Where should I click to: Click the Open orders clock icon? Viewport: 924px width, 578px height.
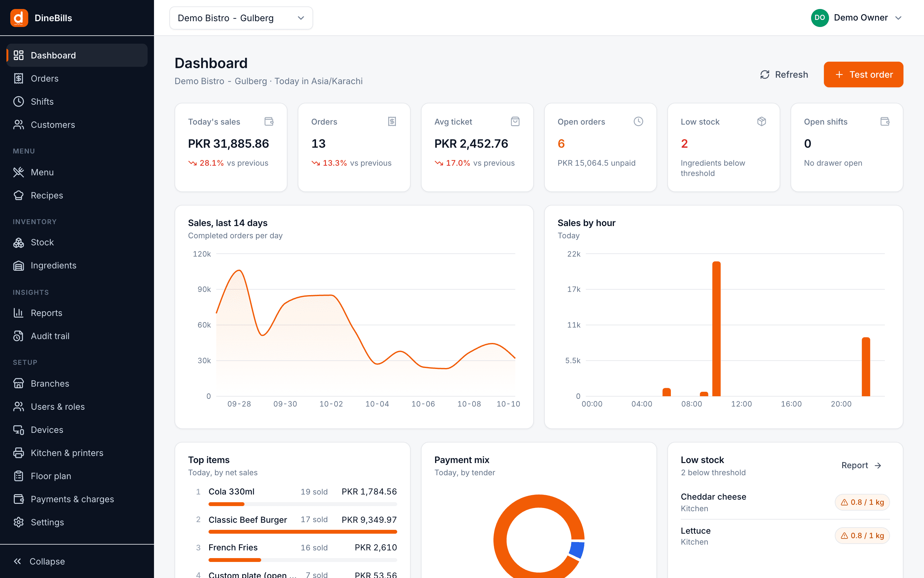638,122
